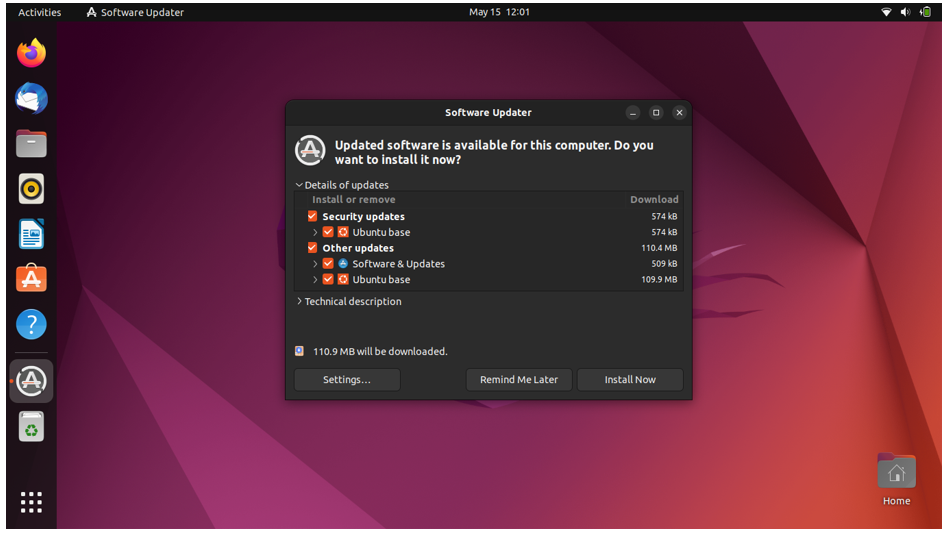Show Applications grid

pos(31,502)
